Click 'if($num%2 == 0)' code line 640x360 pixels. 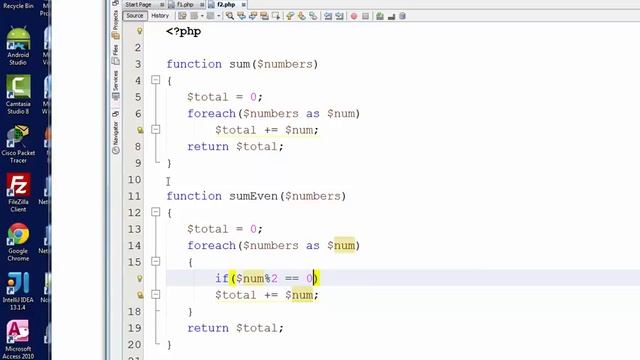(267, 278)
